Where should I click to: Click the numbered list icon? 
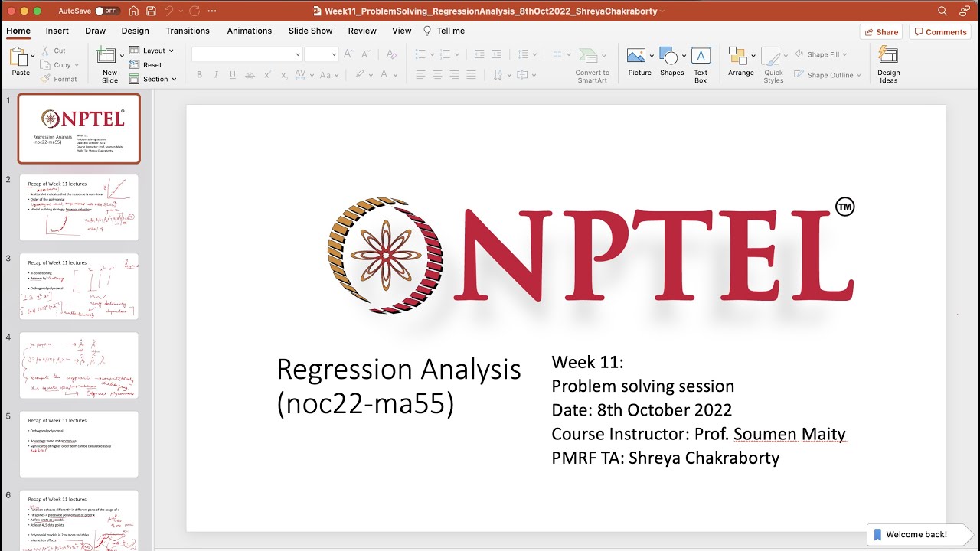pos(443,54)
